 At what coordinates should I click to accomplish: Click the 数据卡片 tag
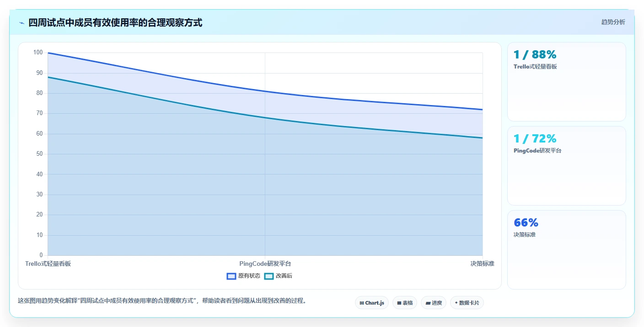pos(467,303)
